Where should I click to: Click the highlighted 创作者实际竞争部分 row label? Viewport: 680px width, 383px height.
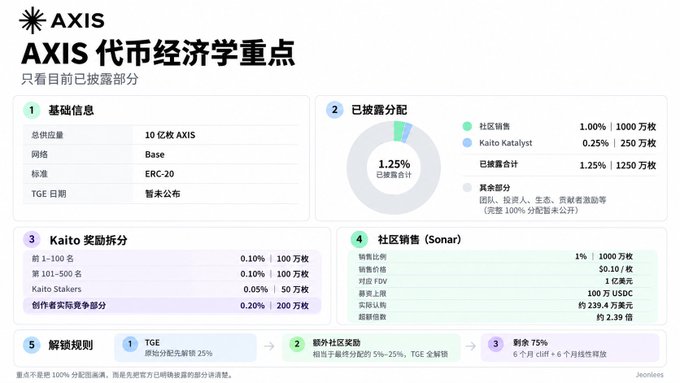click(x=69, y=305)
